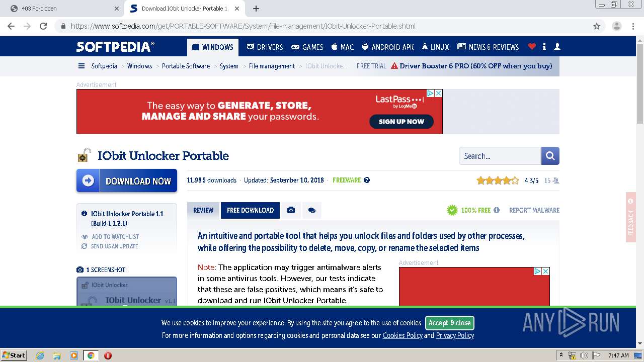
Task: Open the info icon in Softpedia header
Action: pyautogui.click(x=544, y=46)
